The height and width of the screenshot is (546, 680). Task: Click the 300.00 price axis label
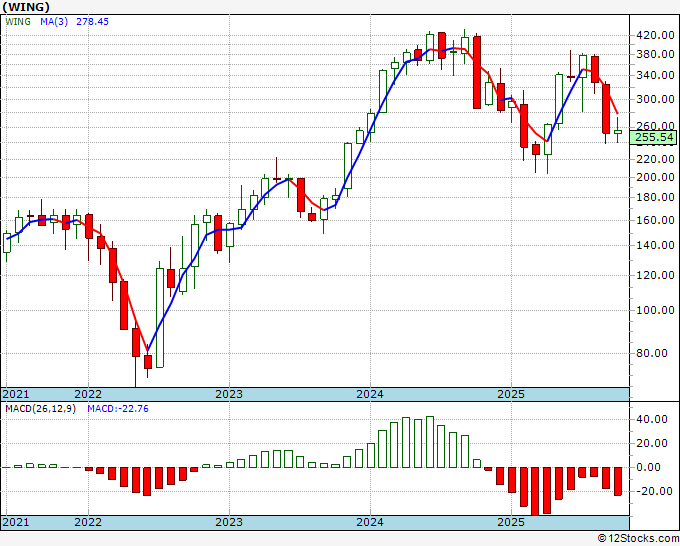pos(654,99)
